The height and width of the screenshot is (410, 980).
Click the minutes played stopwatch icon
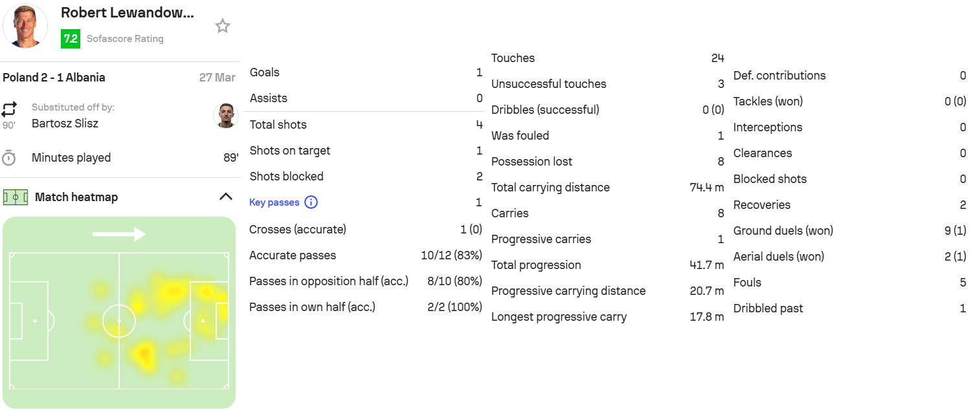click(x=9, y=158)
